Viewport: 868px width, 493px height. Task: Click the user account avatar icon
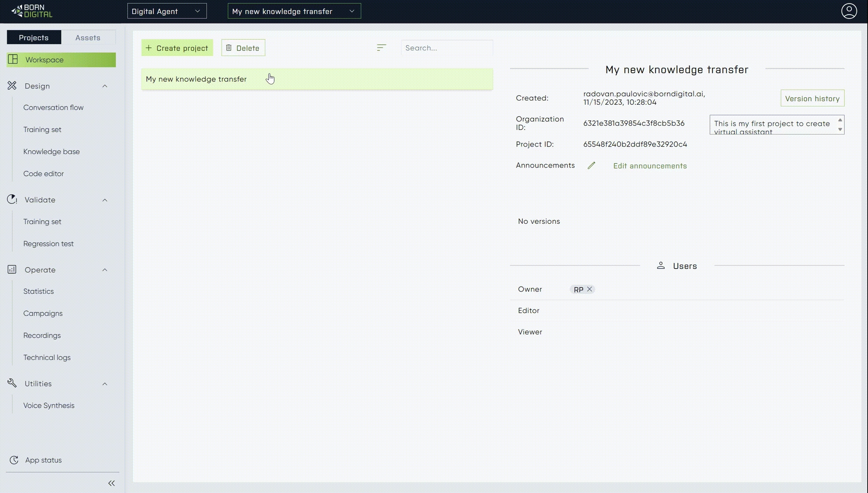849,11
